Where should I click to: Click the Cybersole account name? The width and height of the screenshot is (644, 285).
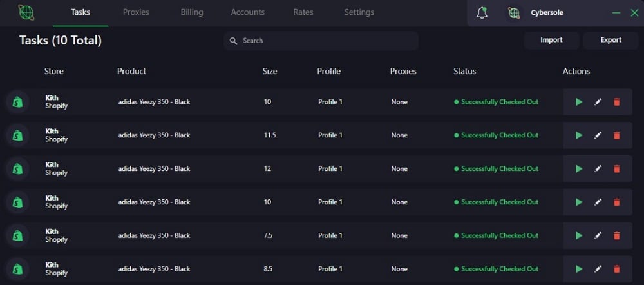547,13
